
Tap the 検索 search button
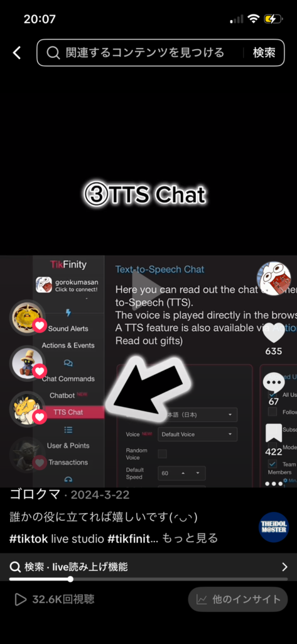pos(264,53)
